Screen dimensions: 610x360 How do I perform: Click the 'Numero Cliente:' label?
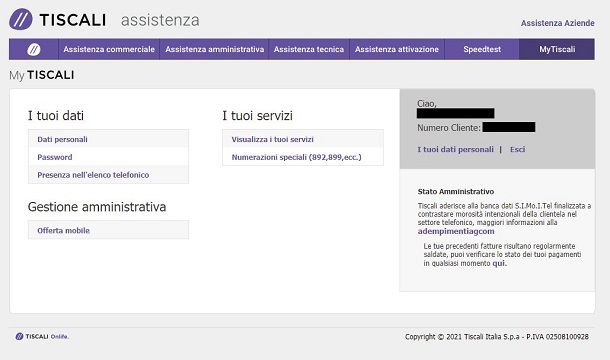coord(449,128)
